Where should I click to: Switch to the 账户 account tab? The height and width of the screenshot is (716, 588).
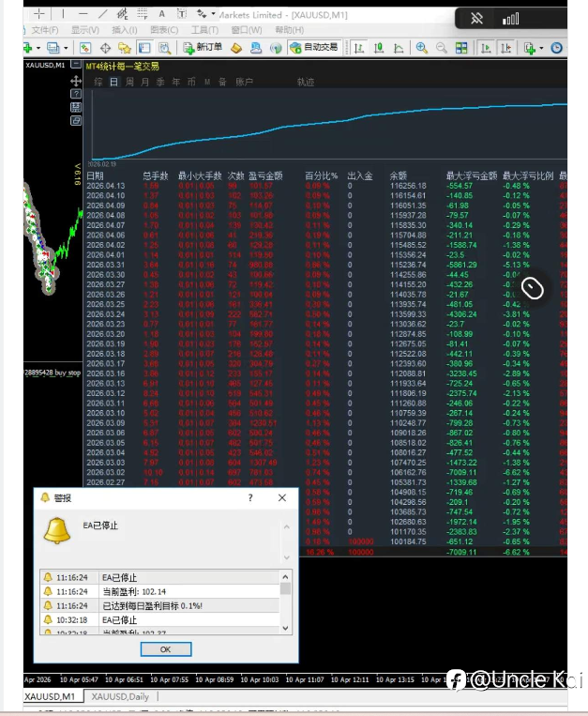coord(244,82)
